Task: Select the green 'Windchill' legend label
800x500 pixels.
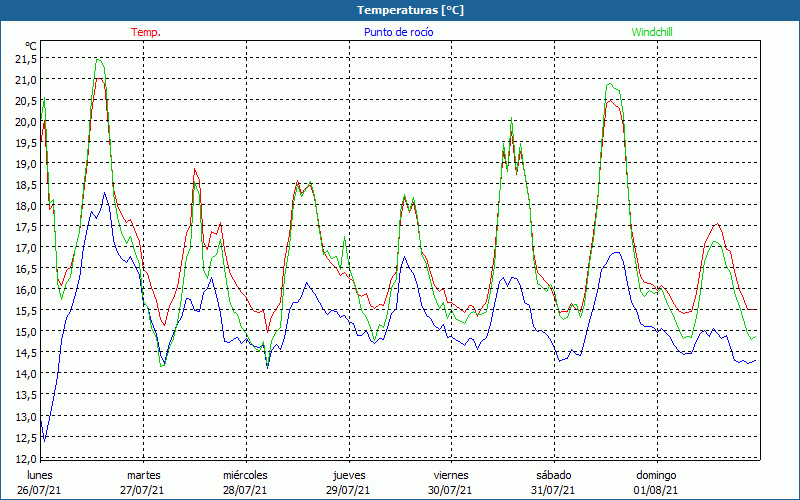Action: click(x=652, y=32)
